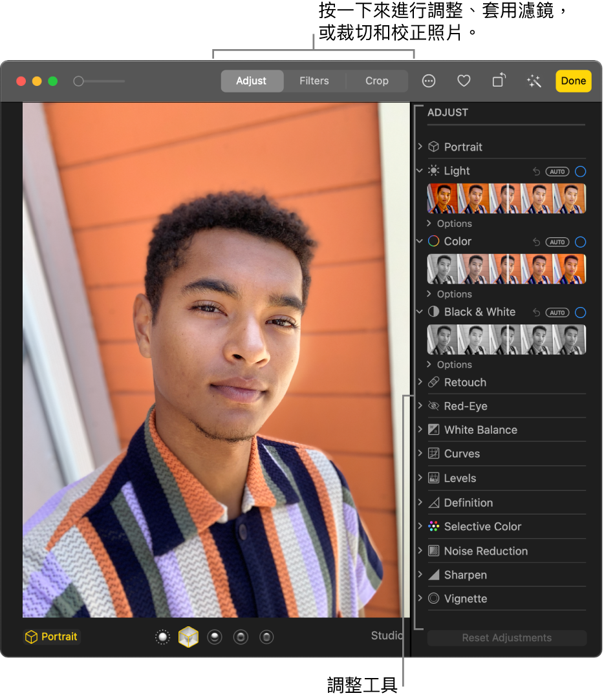Click the yellow Done button
This screenshot has width=604, height=700.
(573, 81)
